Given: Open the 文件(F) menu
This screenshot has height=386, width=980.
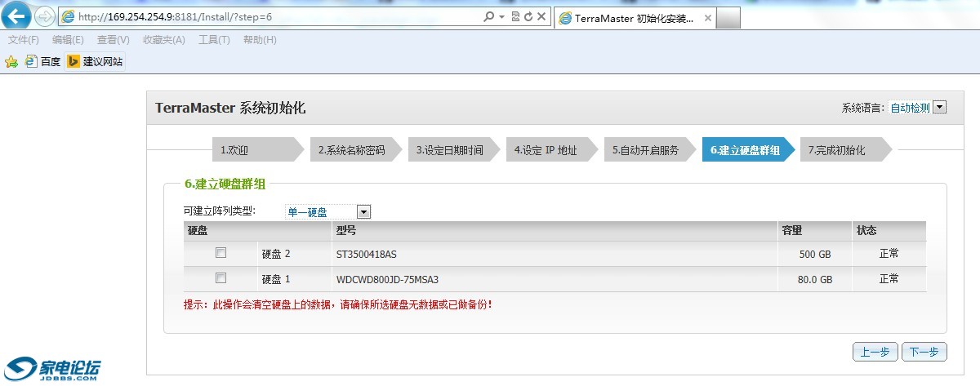Looking at the screenshot, I should tap(24, 40).
